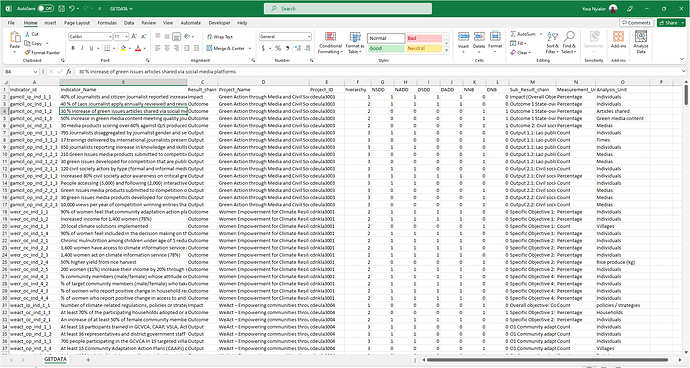Open the Add-ins panel
690x368 pixels.
point(618,40)
